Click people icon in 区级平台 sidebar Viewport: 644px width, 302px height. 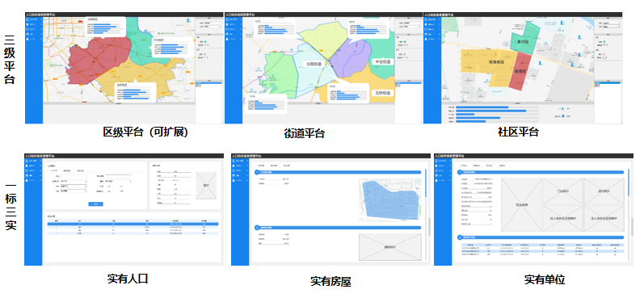(x=27, y=19)
